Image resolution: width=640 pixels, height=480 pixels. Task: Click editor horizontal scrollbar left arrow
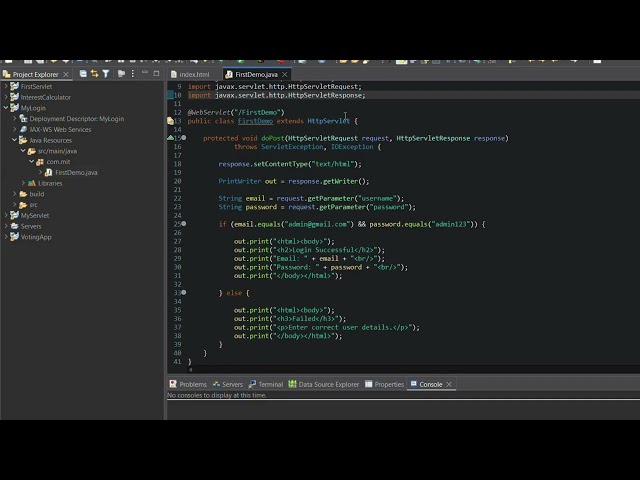pos(190,370)
